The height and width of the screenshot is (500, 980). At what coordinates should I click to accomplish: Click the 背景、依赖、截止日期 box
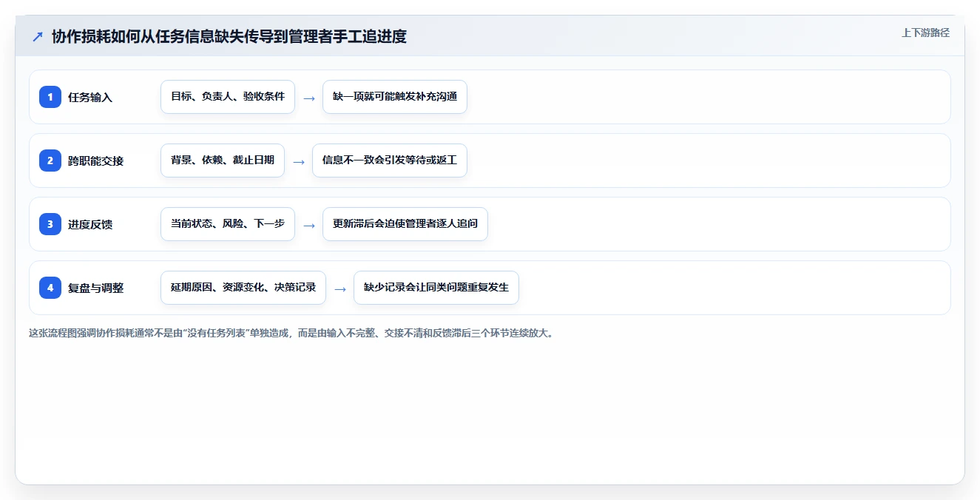click(x=223, y=161)
